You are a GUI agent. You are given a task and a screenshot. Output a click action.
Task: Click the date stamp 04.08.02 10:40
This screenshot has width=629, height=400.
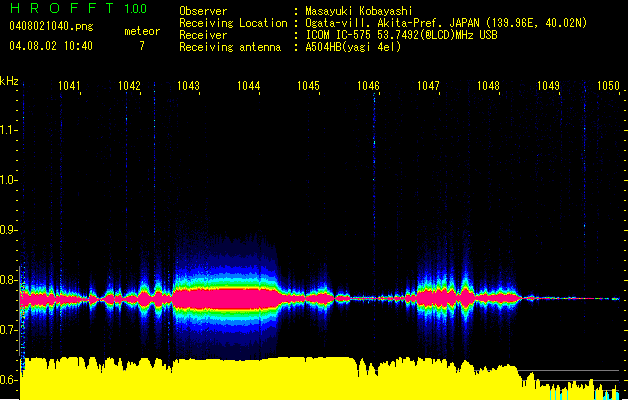coord(51,46)
